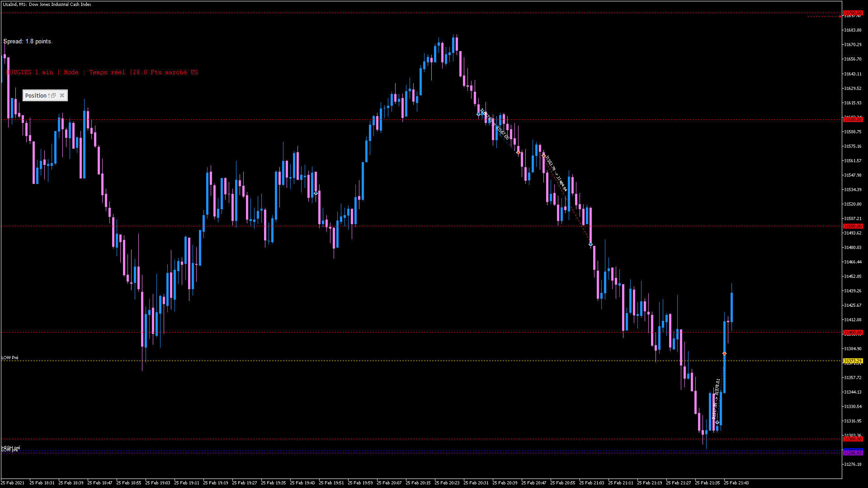Click the red 31700.00 price label

(x=853, y=13)
